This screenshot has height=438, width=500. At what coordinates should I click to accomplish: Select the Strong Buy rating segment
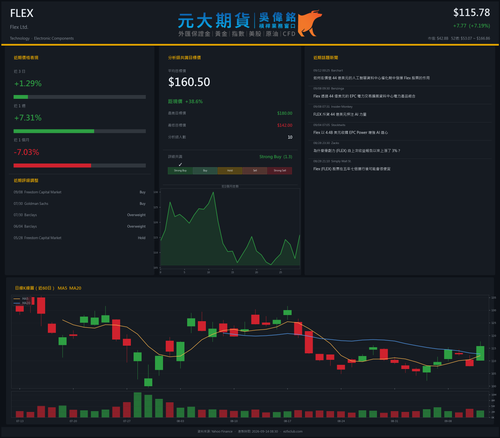tap(180, 171)
